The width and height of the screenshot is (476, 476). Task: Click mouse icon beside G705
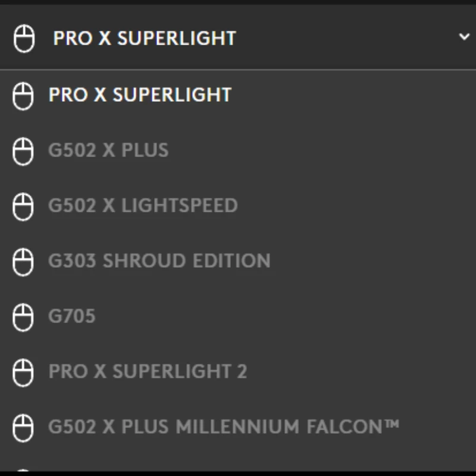pos(23,317)
